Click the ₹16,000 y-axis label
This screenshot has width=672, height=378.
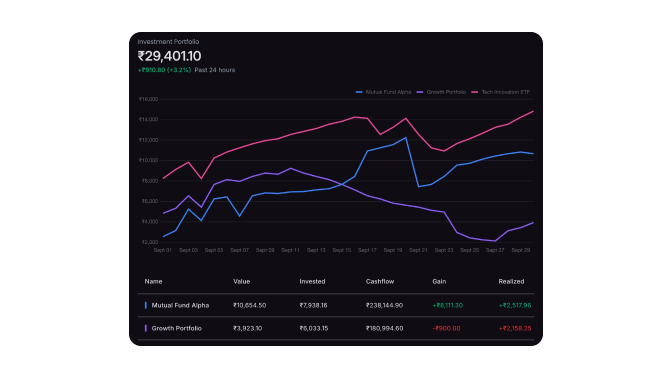(148, 99)
